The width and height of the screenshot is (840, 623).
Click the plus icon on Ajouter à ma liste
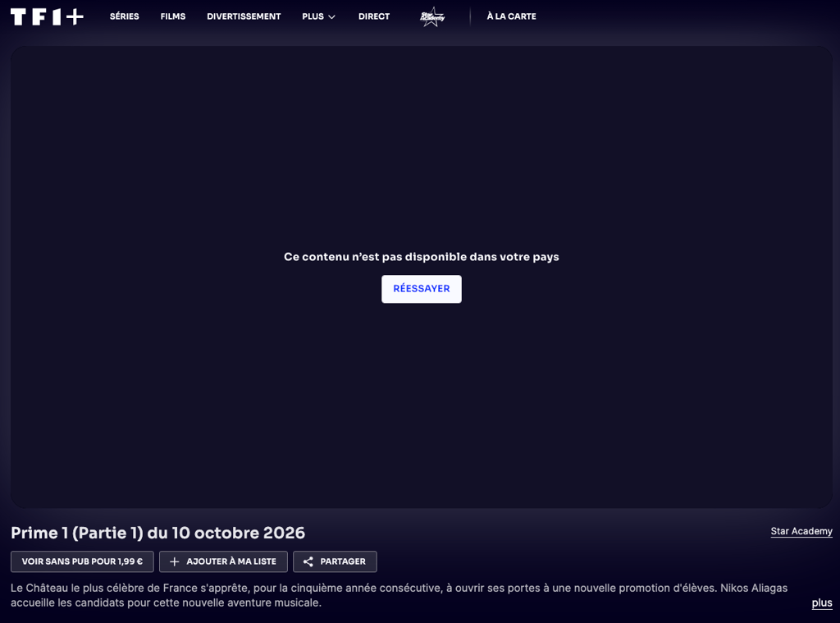coord(174,561)
